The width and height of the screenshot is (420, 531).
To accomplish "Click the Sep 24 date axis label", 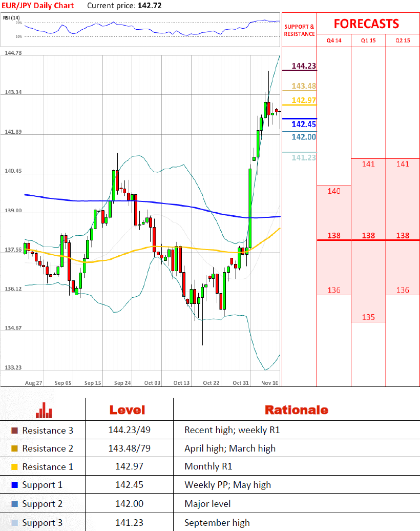I will 122,383.
